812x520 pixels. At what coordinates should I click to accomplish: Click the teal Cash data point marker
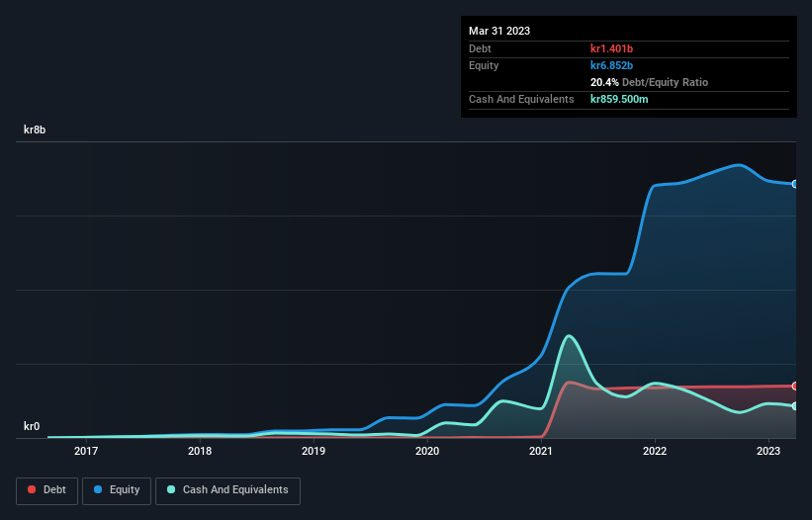[x=795, y=406]
